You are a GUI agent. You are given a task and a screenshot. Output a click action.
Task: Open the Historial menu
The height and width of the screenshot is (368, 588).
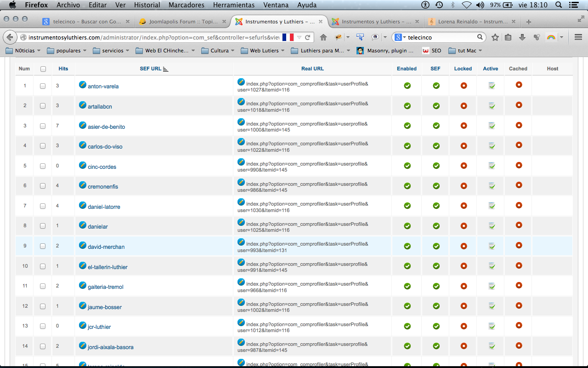click(x=147, y=5)
